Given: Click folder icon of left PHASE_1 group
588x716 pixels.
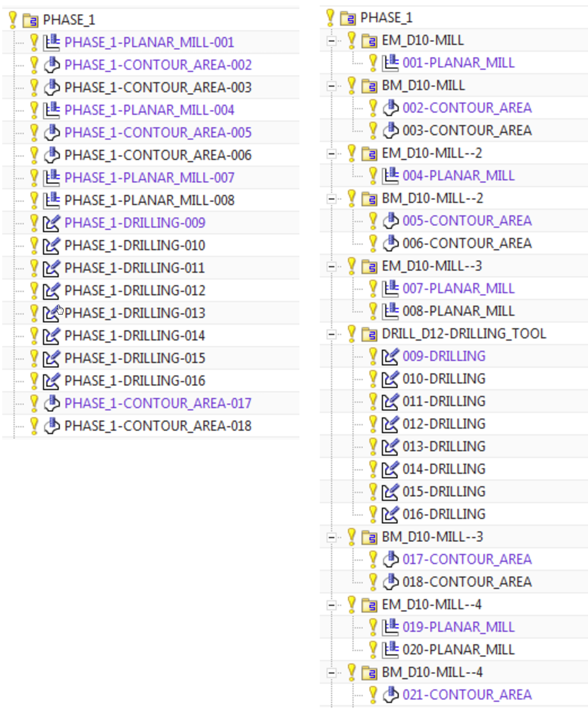Looking at the screenshot, I should pyautogui.click(x=30, y=20).
